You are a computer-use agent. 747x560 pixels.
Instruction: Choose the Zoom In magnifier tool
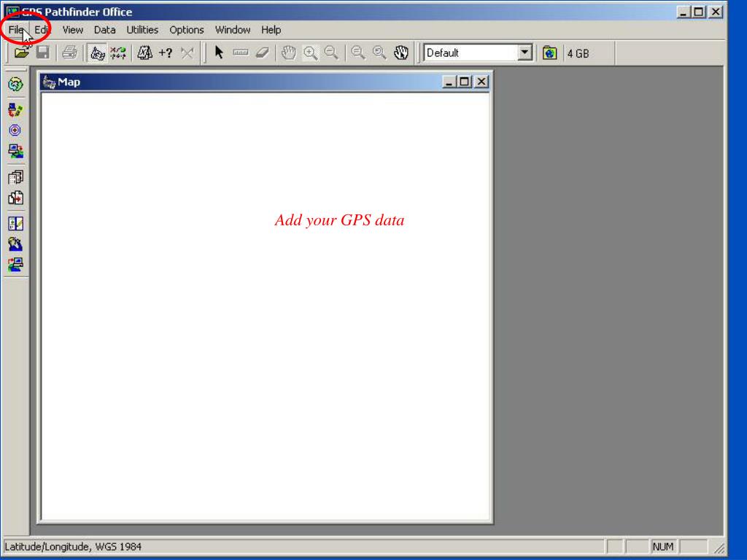(311, 52)
